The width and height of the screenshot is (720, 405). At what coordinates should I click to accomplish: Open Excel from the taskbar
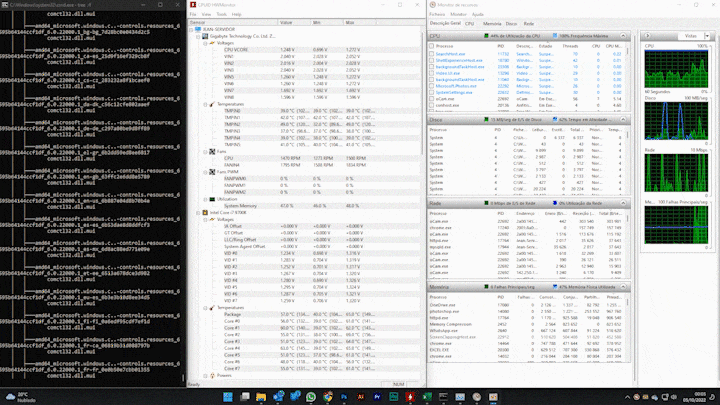click(x=427, y=397)
